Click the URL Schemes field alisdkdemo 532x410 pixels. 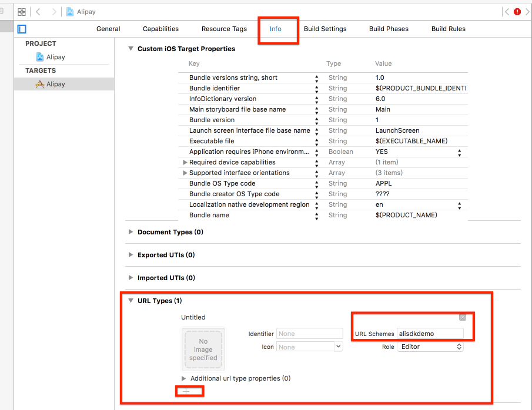(x=430, y=334)
